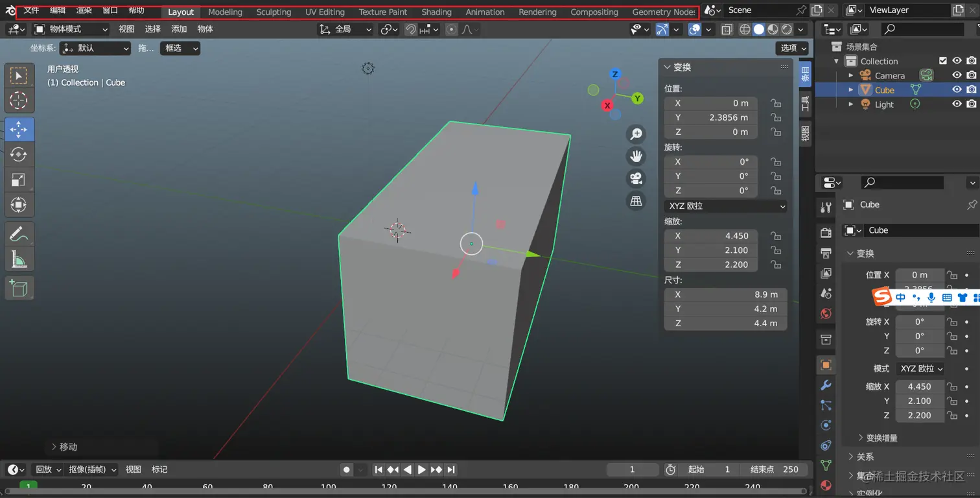Hide the Light object with its eye icon
The width and height of the screenshot is (980, 498).
(x=956, y=104)
